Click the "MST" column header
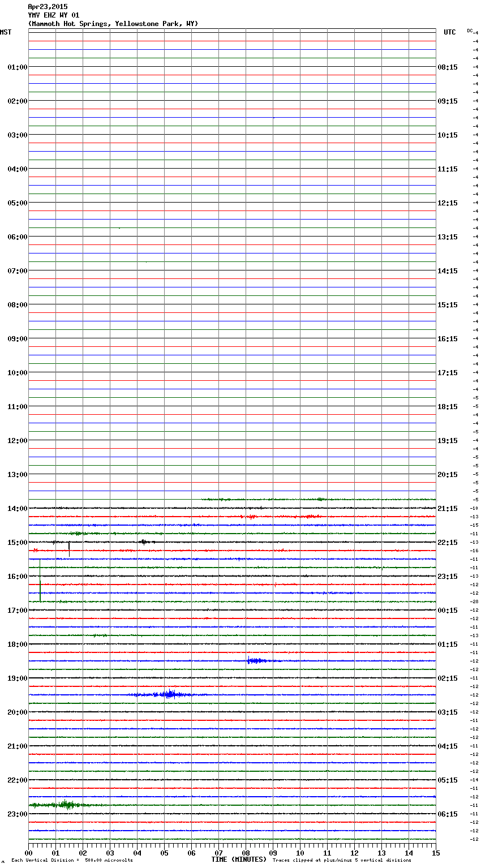Viewport: 481px width, 868px height. click(6, 32)
